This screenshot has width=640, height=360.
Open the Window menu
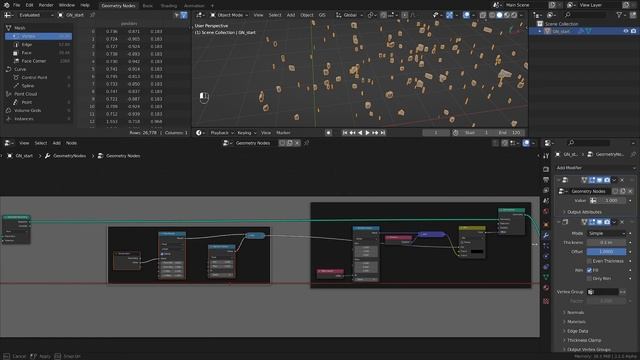[67, 5]
